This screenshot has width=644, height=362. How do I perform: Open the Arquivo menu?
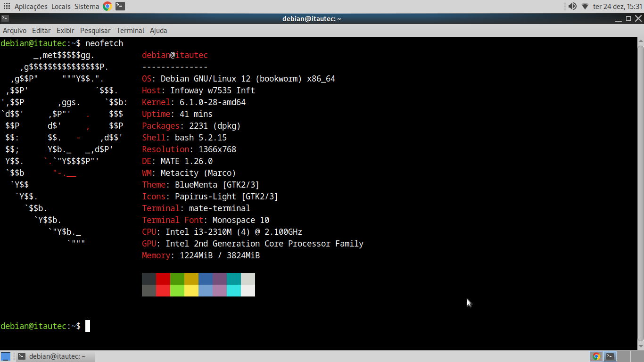15,31
